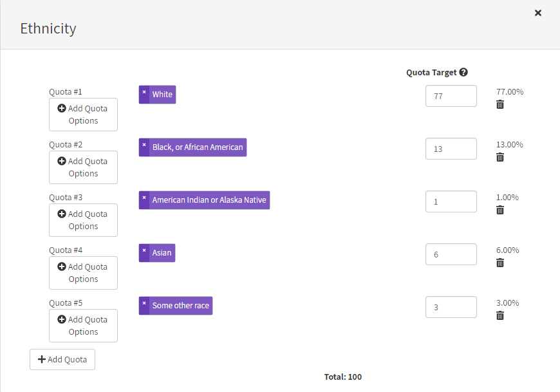Remove the Black, or African American tag
This screenshot has height=392, width=560.
[x=144, y=147]
